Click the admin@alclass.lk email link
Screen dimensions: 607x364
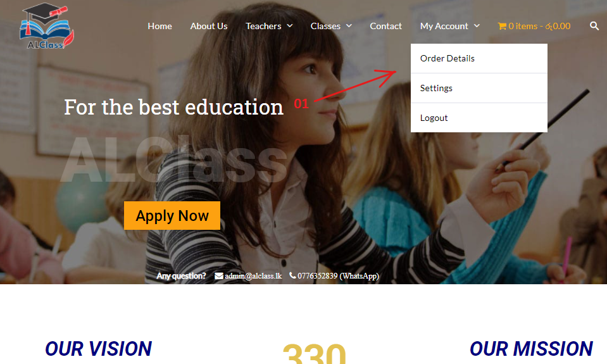point(253,276)
